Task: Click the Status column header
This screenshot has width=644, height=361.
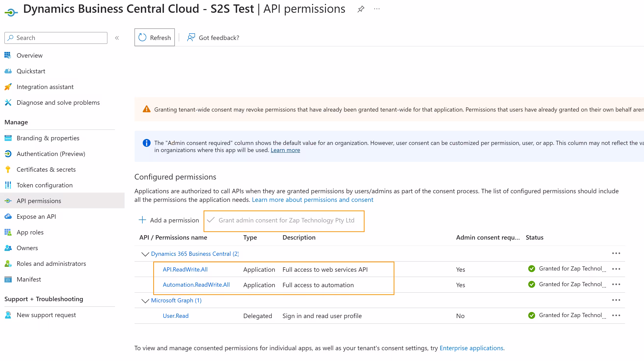Action: tap(534, 237)
